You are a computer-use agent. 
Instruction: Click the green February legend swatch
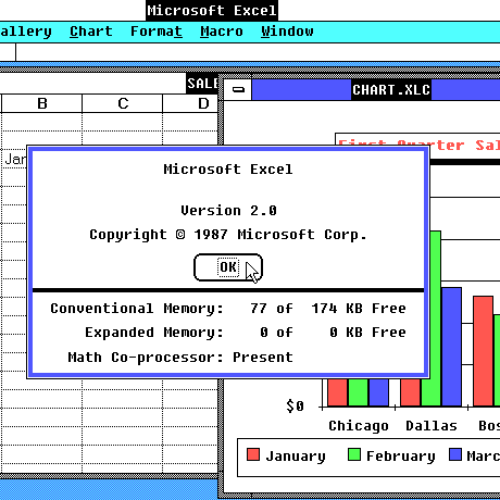click(354, 455)
